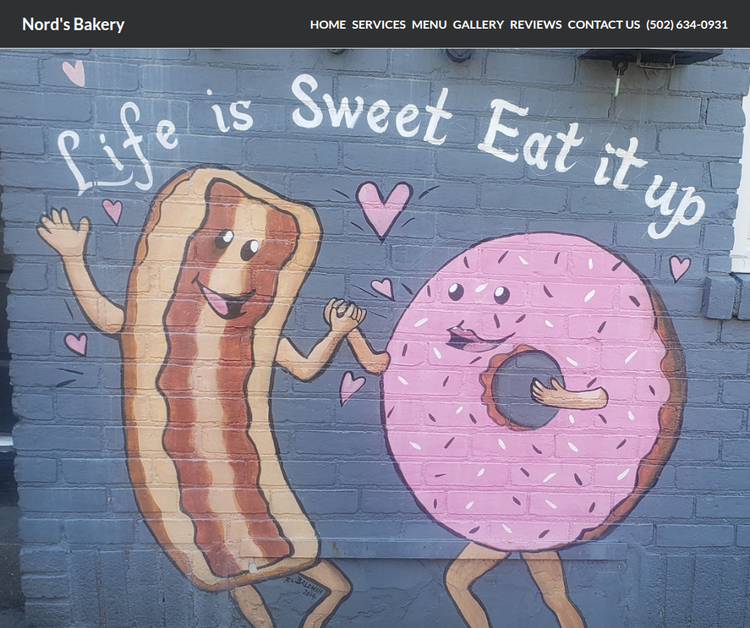The width and height of the screenshot is (750, 628).
Task: Open the CONTACT US page
Action: tap(603, 24)
